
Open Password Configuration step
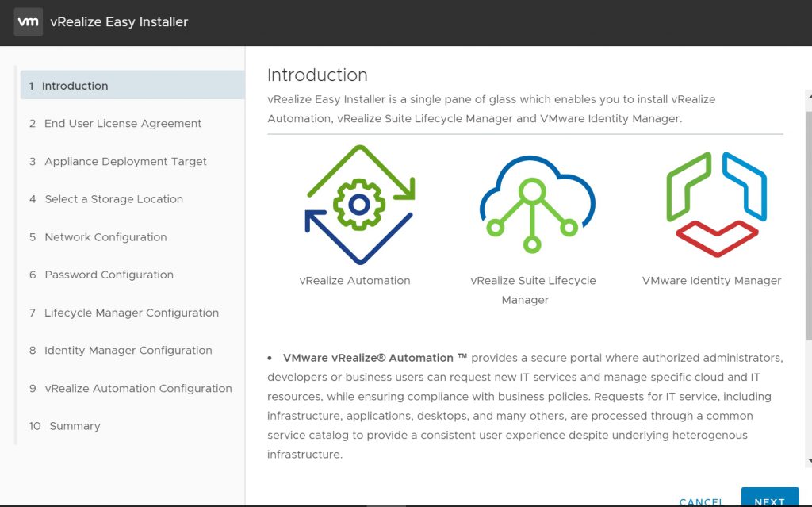click(109, 275)
